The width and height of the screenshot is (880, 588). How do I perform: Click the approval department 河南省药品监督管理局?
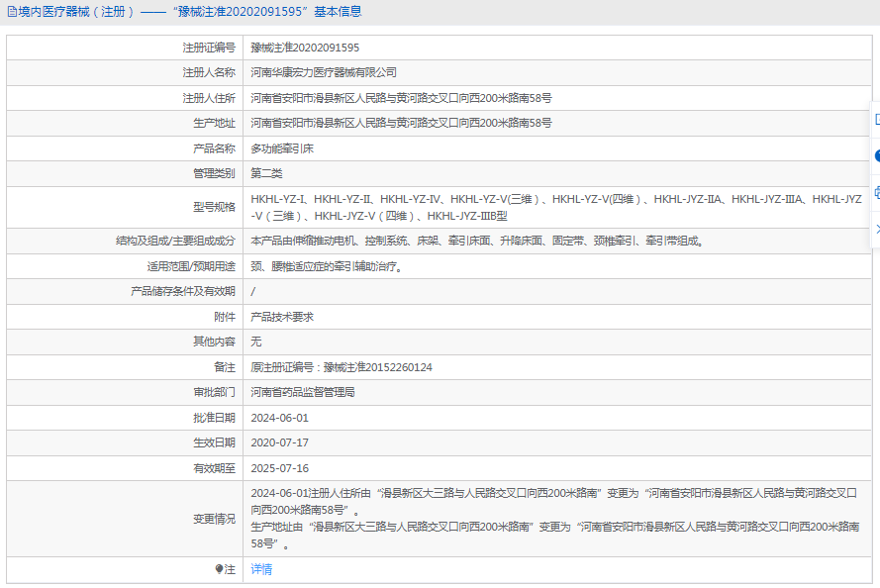tap(302, 392)
